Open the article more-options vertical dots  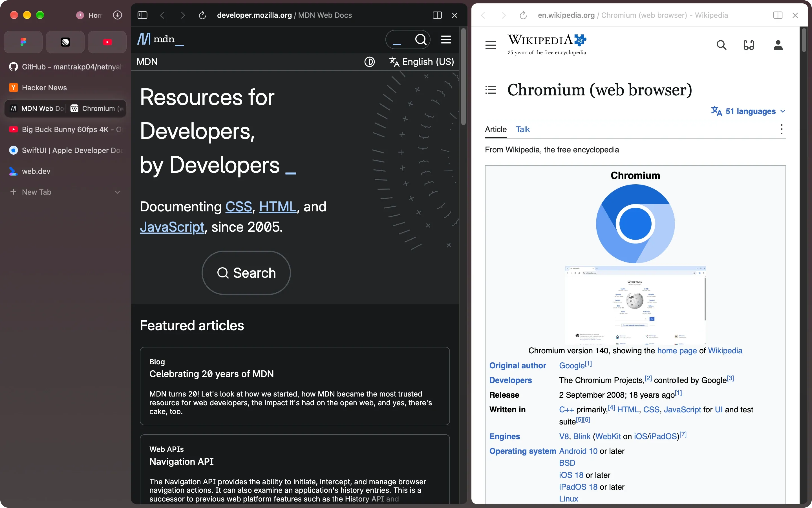click(x=782, y=129)
